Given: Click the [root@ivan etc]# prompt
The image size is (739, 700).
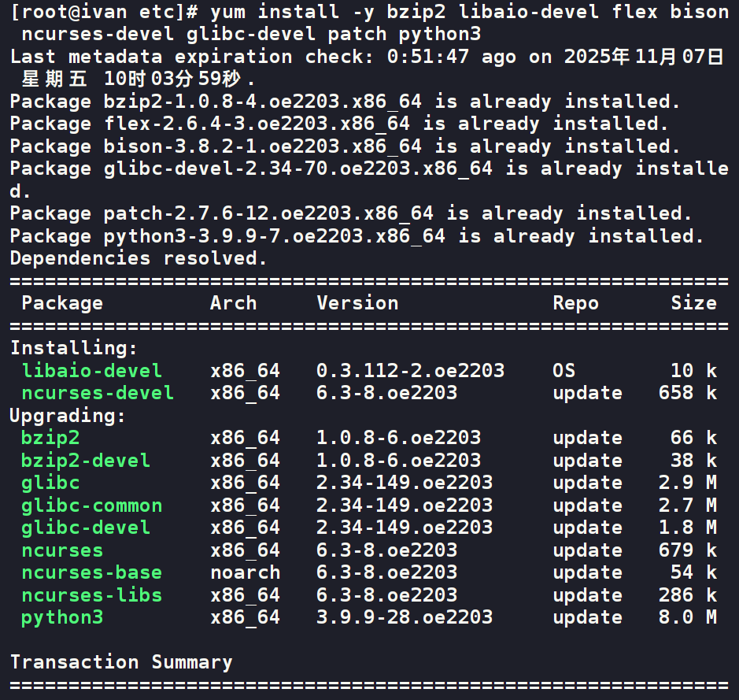Looking at the screenshot, I should pyautogui.click(x=104, y=12).
